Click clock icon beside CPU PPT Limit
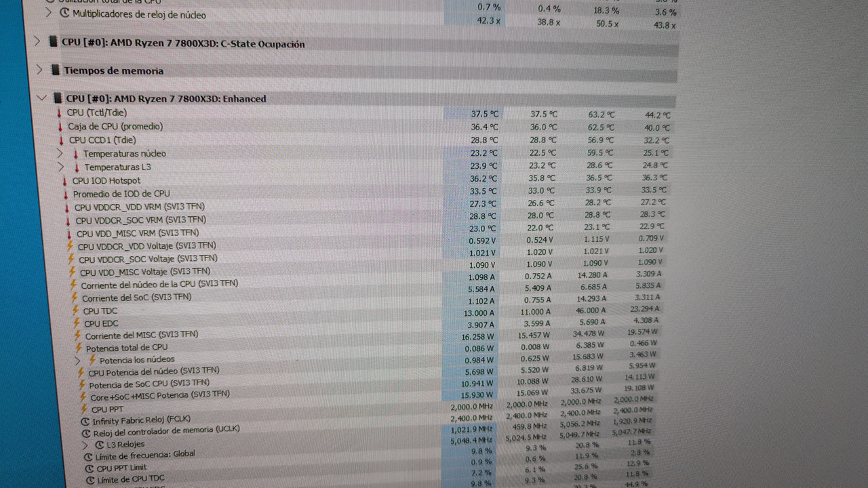Screen dimensions: 868x488 pos(90,468)
